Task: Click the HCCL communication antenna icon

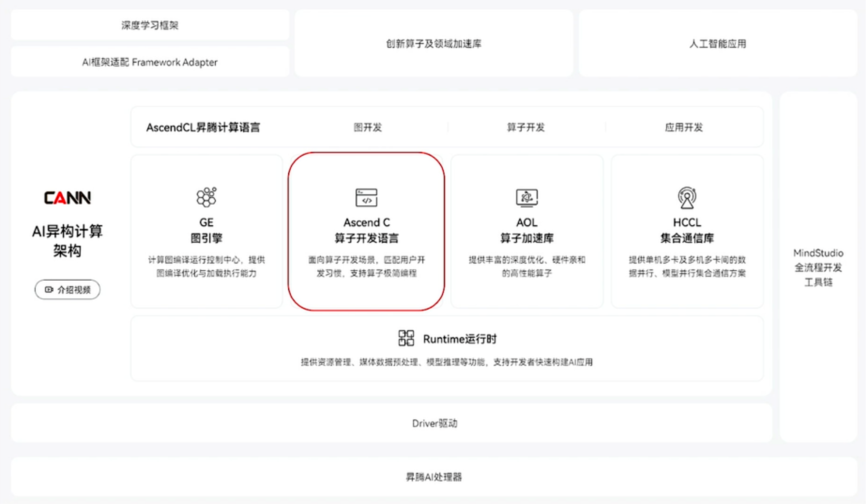Action: coord(687,198)
